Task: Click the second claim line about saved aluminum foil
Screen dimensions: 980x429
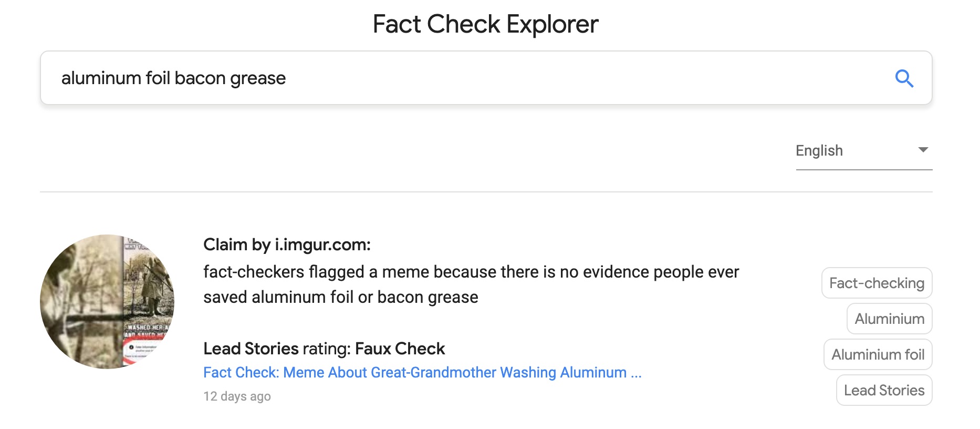Action: (x=340, y=298)
